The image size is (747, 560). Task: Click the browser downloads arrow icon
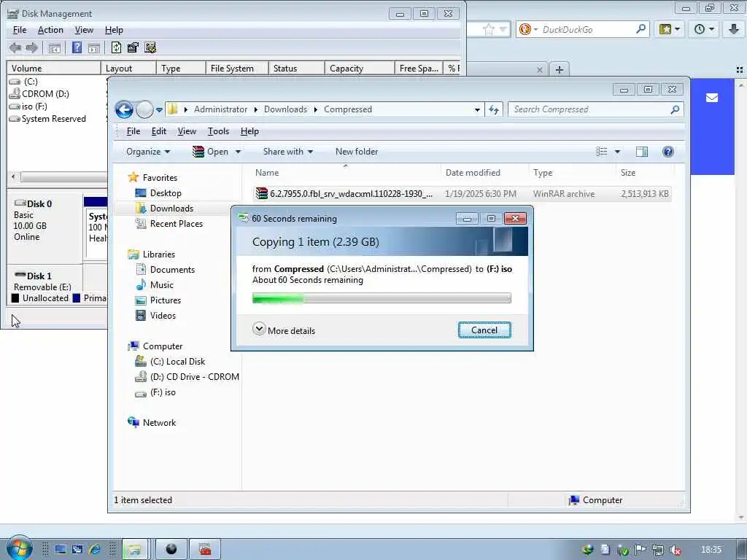[734, 29]
